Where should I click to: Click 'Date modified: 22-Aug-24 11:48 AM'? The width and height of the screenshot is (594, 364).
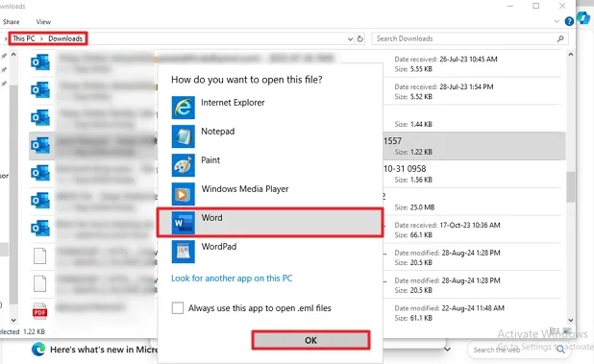click(x=449, y=308)
